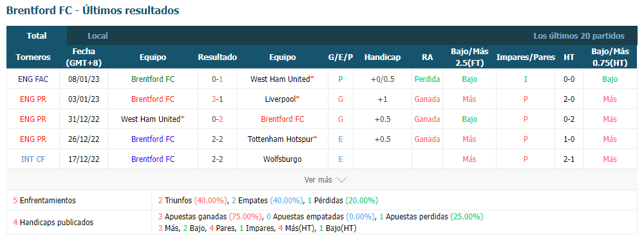The width and height of the screenshot is (644, 240).
Task: Expand the Ver más chevron arrow
Action: [x=341, y=180]
